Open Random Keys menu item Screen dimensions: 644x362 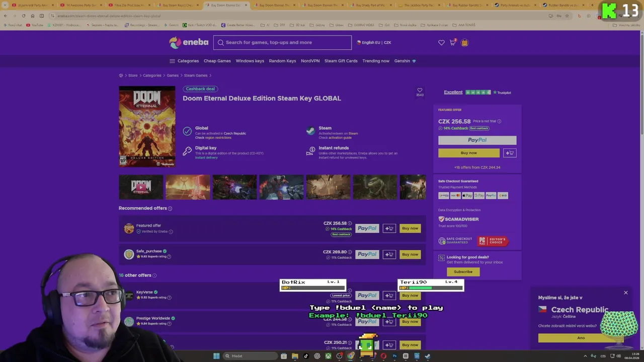(x=282, y=61)
